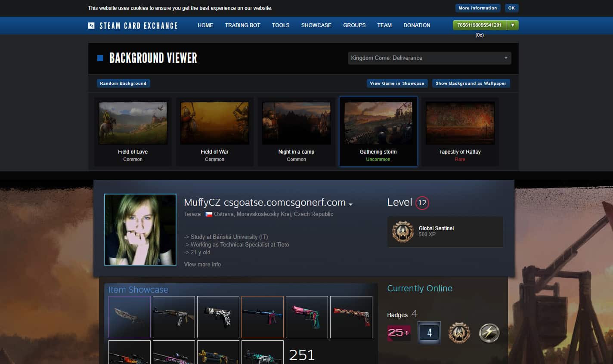Click the Global Sentinel badge text
This screenshot has width=613, height=364.
pyautogui.click(x=436, y=228)
